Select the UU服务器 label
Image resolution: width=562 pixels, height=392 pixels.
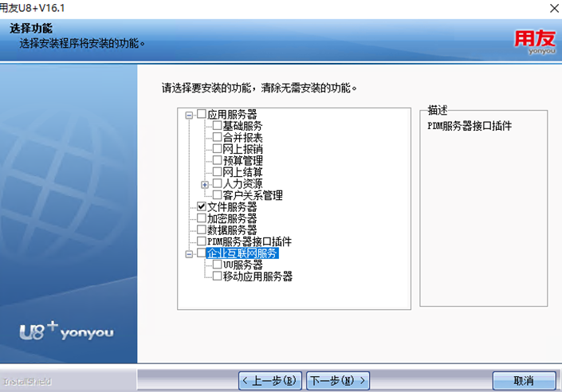tap(242, 265)
